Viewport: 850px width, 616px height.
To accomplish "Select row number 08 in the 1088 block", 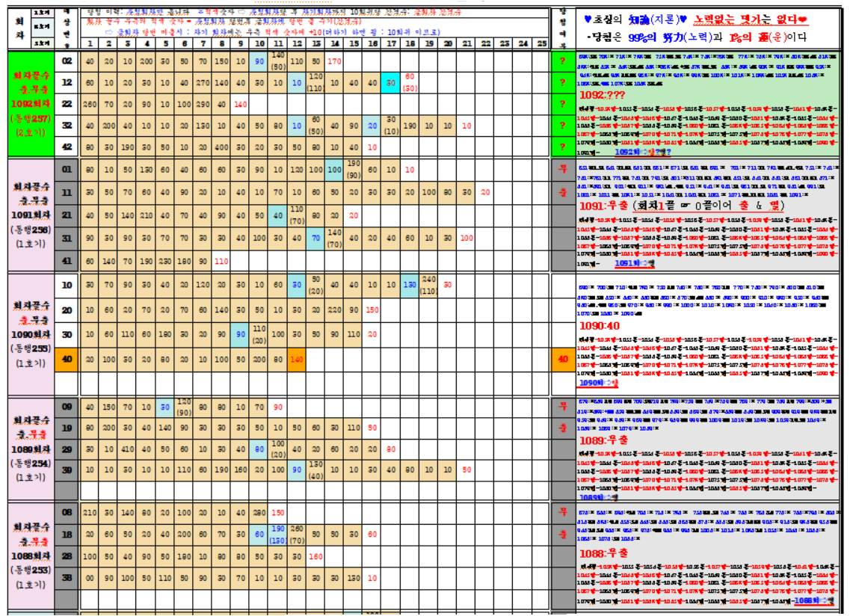I will coord(67,512).
